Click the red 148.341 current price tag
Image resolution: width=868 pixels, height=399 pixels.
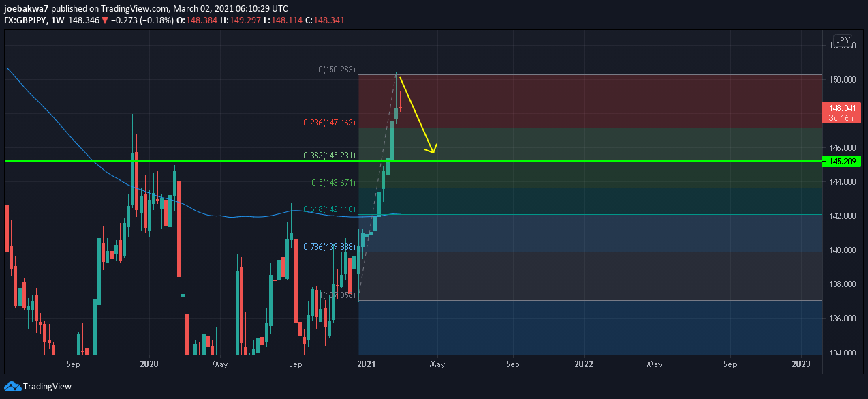842,108
